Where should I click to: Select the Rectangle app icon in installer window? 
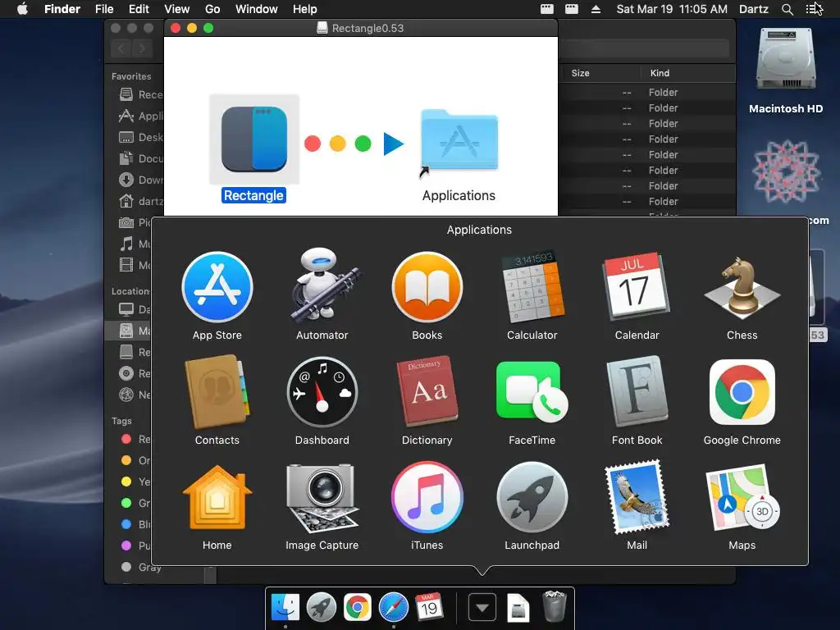pos(254,139)
